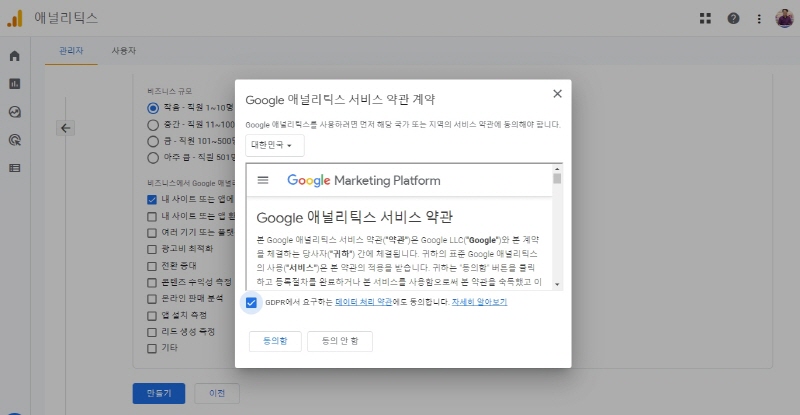Screen dimensions: 800x415
Task: Close the terms of service dialog
Action: [x=557, y=93]
